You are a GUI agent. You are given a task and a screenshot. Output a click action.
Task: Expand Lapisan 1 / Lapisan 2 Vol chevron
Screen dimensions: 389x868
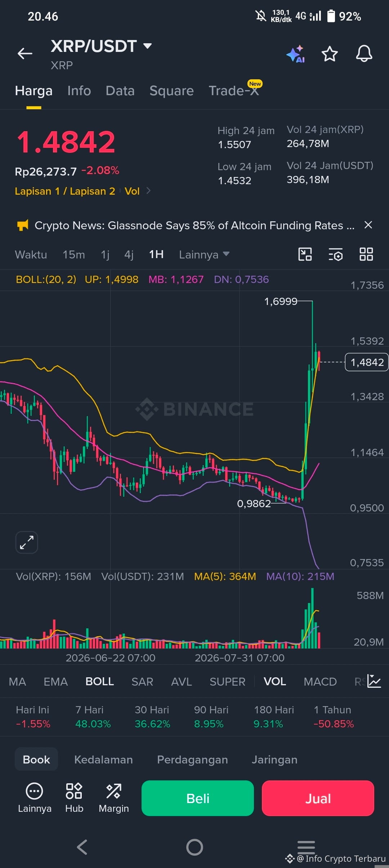(148, 190)
